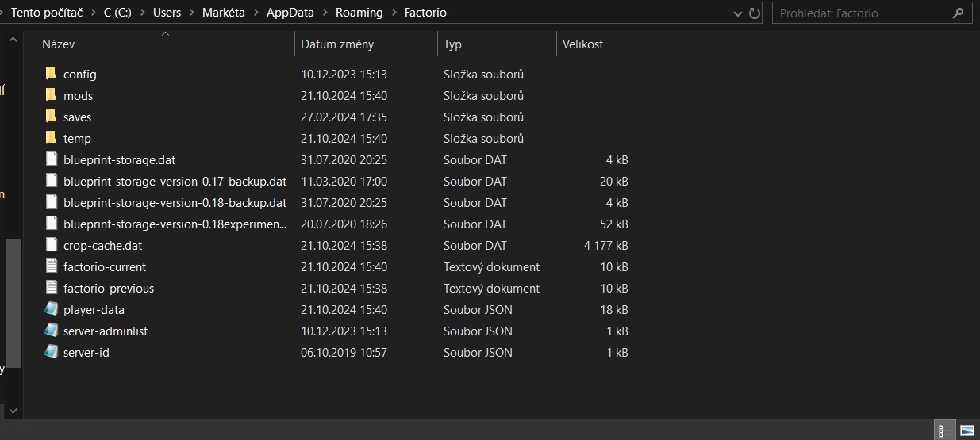Select the mods folder icon
The image size is (980, 440).
coord(51,95)
